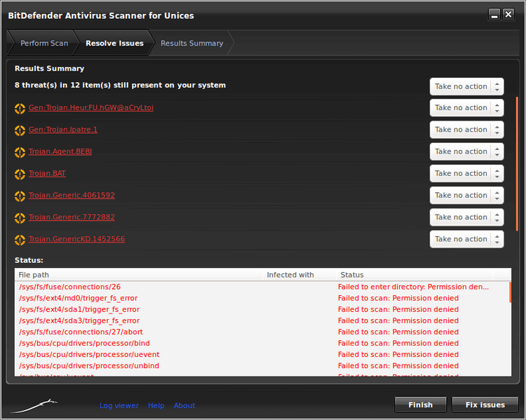Click the threat icon beside Gen:Trojan.Heur.FU.hGW@aCryLtoi
This screenshot has width=526, height=420.
coord(20,109)
